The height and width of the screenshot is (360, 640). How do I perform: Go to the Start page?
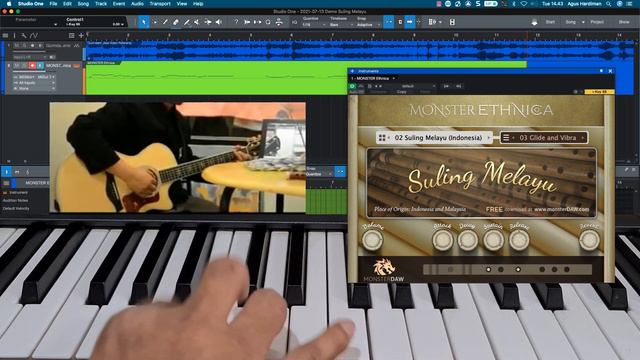pos(550,22)
